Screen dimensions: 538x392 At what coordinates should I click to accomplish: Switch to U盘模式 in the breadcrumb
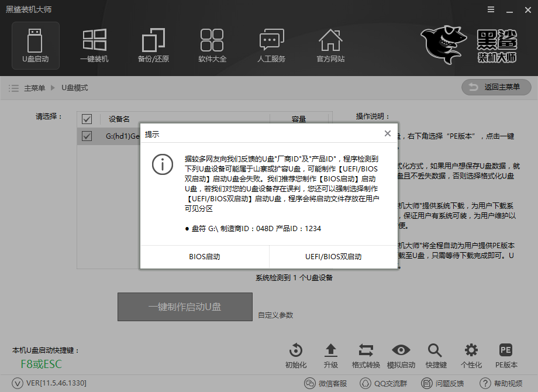tap(77, 88)
